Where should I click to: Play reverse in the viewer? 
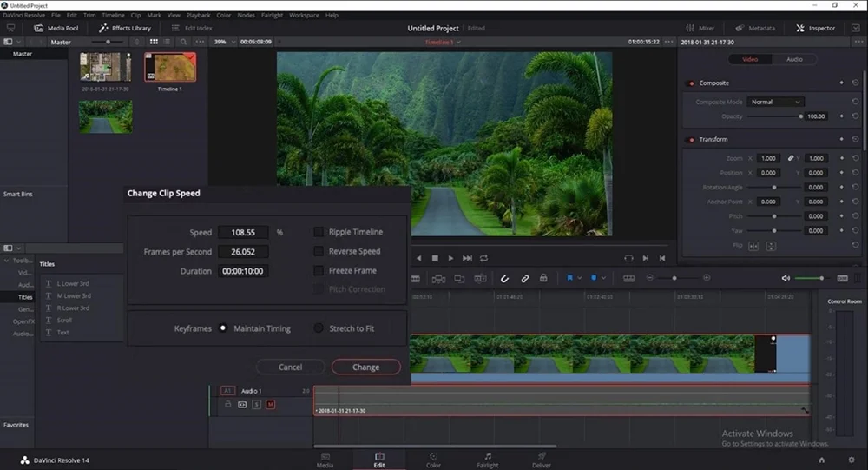419,258
